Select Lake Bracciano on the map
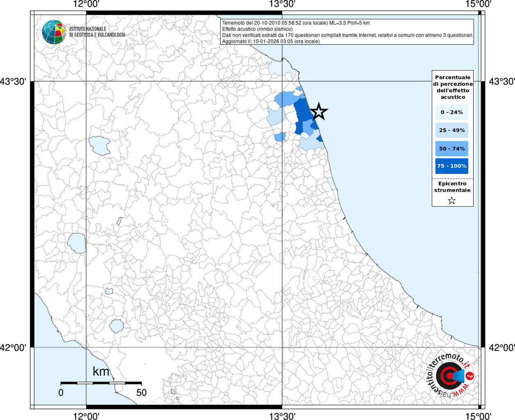 coord(116,326)
